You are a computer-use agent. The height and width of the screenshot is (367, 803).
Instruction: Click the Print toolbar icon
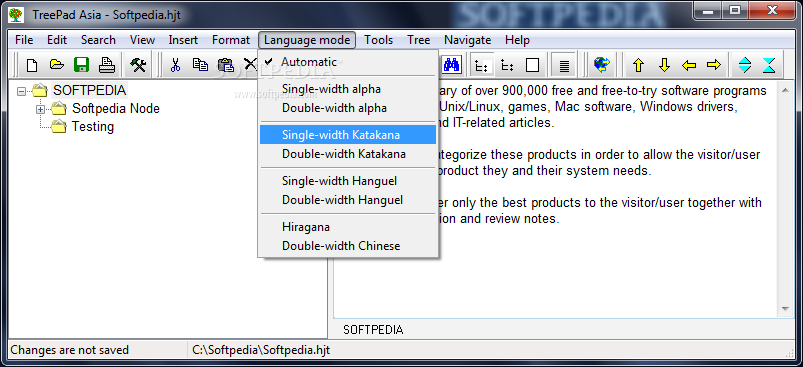tap(107, 65)
